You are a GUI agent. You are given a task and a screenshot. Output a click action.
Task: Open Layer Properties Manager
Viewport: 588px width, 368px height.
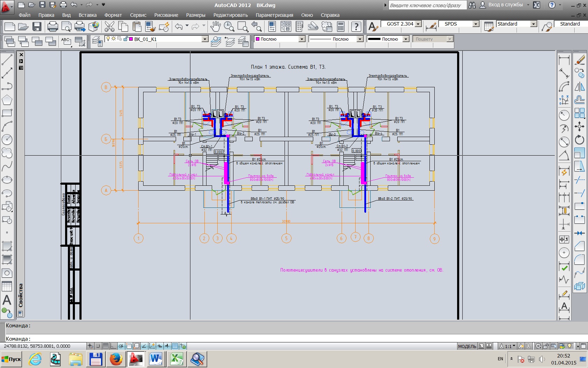click(97, 41)
